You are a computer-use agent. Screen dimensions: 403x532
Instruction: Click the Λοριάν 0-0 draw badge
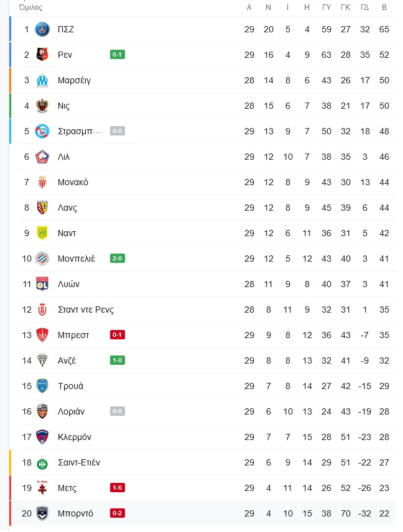click(118, 411)
